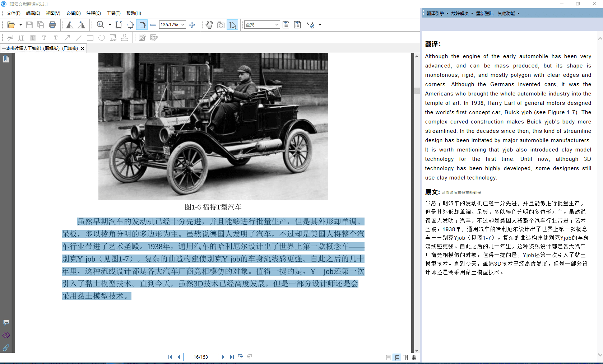The width and height of the screenshot is (603, 364).
Task: Expand the 其他功能 dropdown menu
Action: (508, 14)
